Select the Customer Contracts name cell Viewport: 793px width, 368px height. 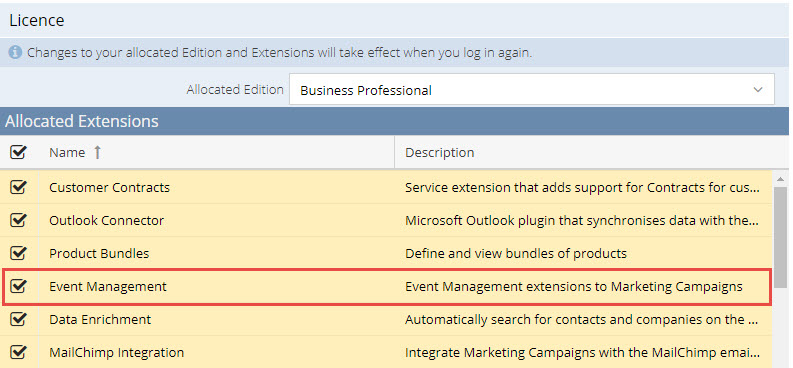(x=109, y=188)
